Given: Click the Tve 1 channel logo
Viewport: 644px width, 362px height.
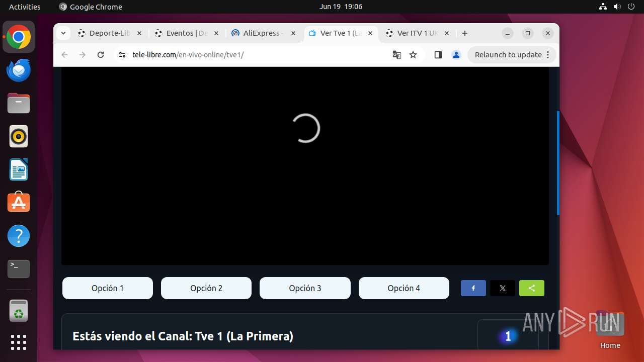Looking at the screenshot, I should [x=508, y=336].
